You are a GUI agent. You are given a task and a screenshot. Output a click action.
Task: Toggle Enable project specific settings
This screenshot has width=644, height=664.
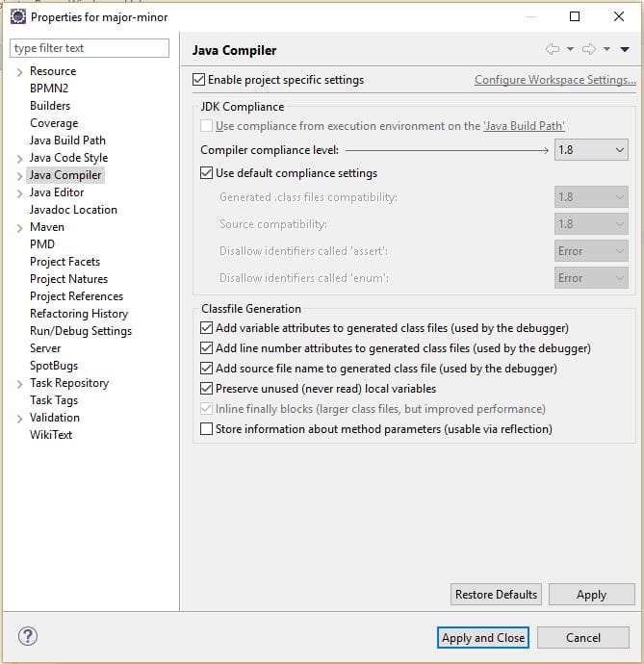tap(199, 80)
